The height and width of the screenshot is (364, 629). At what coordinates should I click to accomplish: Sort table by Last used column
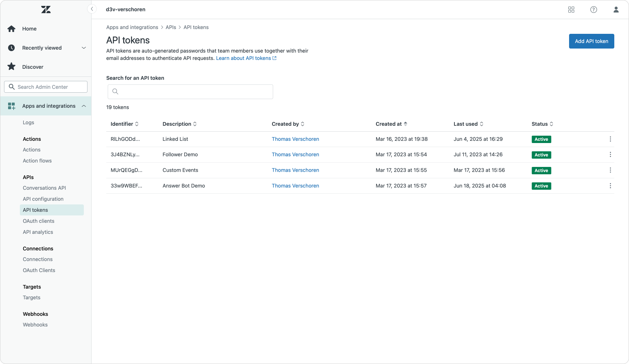click(469, 124)
